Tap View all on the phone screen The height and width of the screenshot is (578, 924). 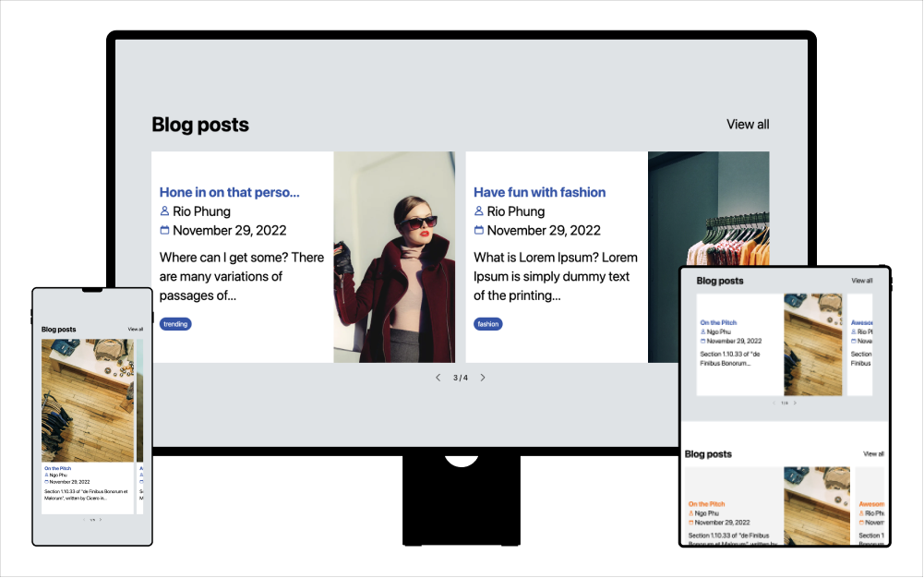136,329
